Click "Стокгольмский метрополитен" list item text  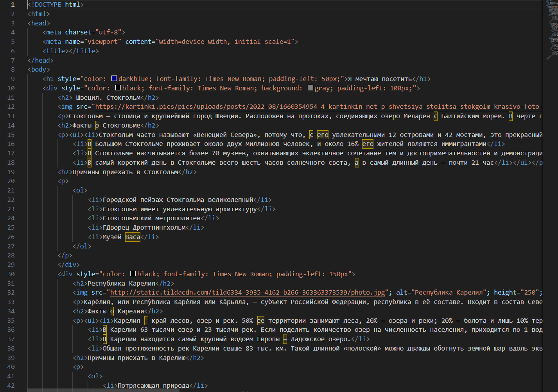pos(151,218)
